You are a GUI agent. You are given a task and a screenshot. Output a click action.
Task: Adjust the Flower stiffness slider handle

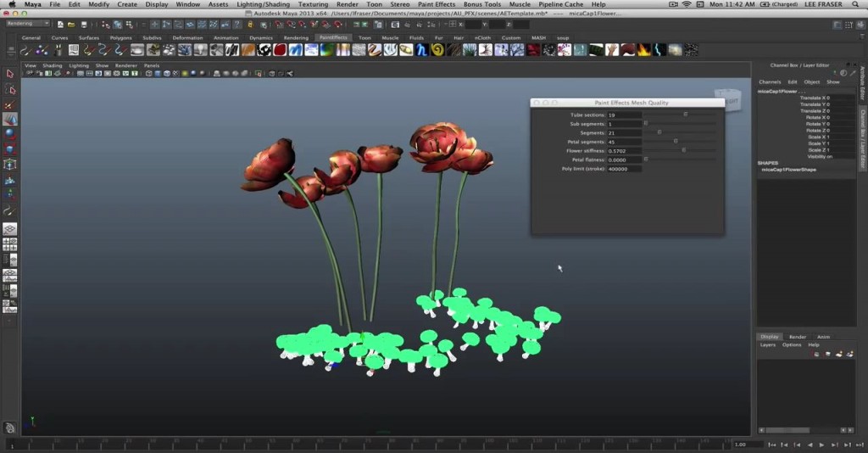click(684, 151)
